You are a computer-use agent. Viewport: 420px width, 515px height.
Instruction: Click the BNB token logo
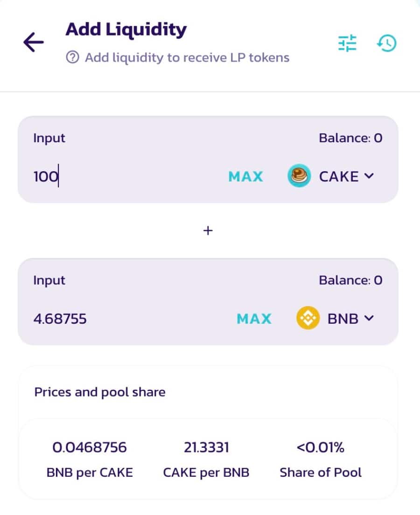(308, 319)
